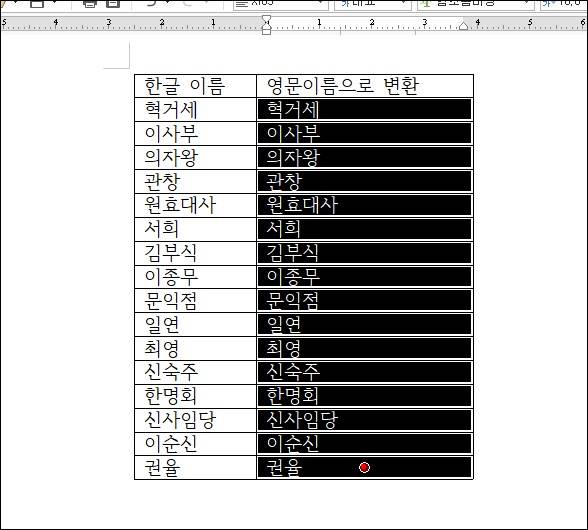Click the right indent marker on the ruler
Viewport: 588px width, 530px height.
pyautogui.click(x=464, y=26)
